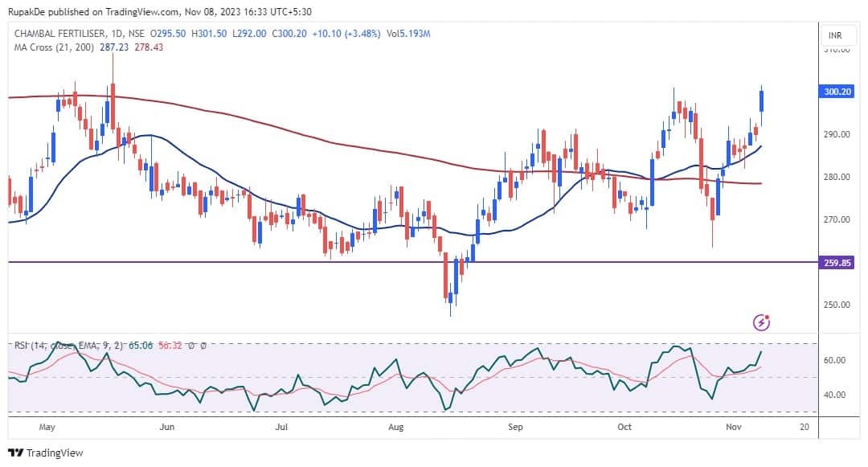Screen dimensions: 868x467
Task: Click the latest blue candle near 300
Action: [x=761, y=101]
